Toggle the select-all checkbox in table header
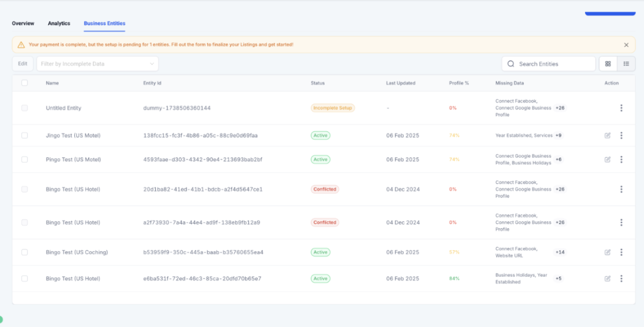The image size is (644, 327). (x=24, y=83)
